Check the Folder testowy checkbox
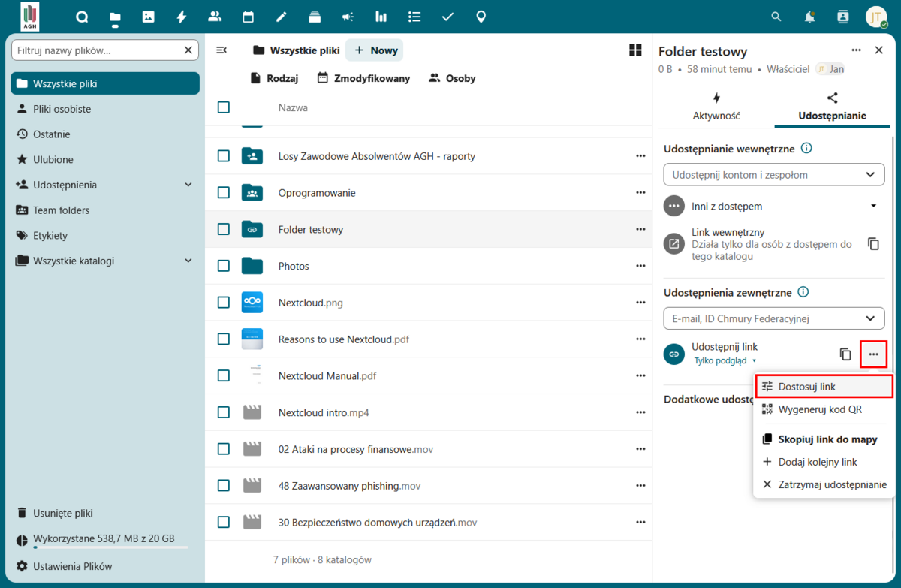 click(224, 229)
